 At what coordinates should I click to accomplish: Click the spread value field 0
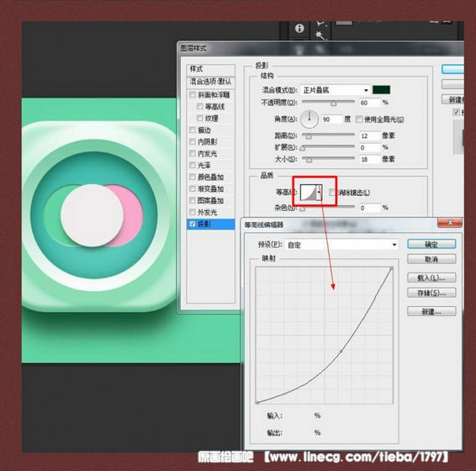369,147
